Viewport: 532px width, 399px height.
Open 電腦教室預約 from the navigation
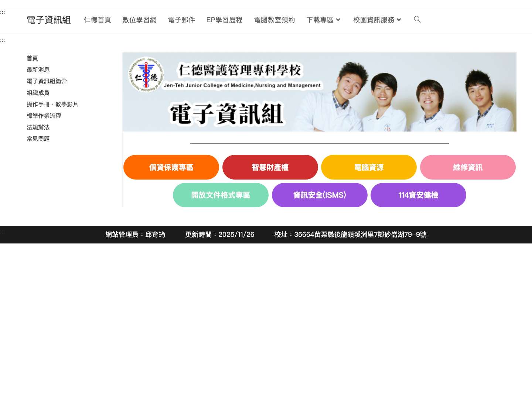click(274, 20)
